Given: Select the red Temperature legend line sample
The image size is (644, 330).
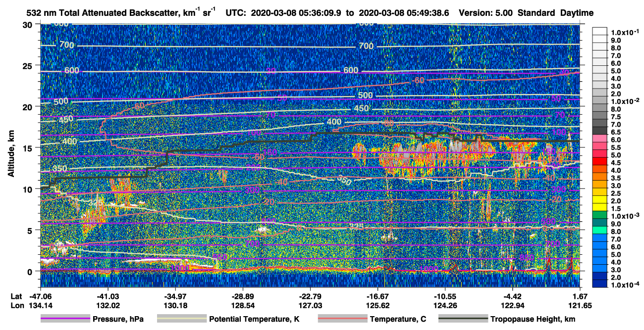Looking at the screenshot, I should [342, 319].
